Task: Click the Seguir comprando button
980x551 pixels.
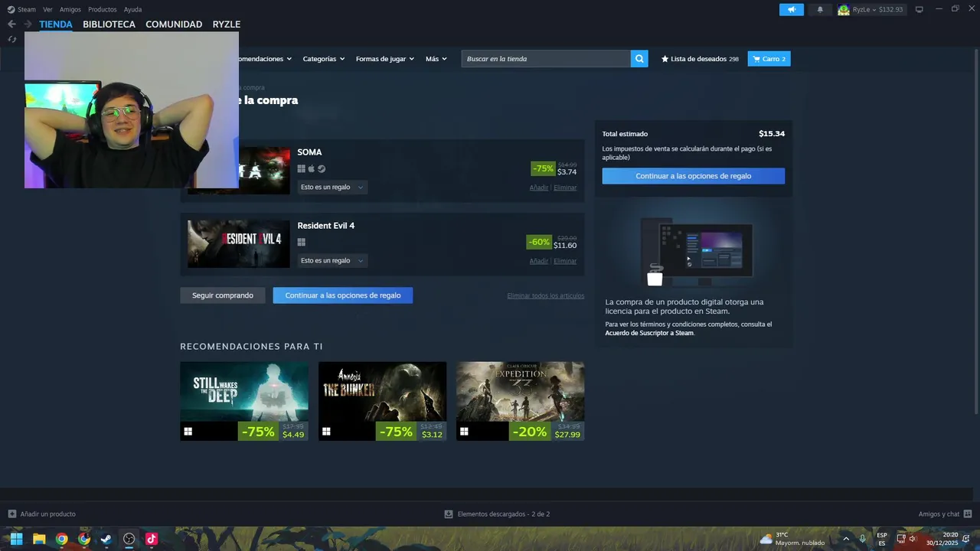Action: pos(223,295)
